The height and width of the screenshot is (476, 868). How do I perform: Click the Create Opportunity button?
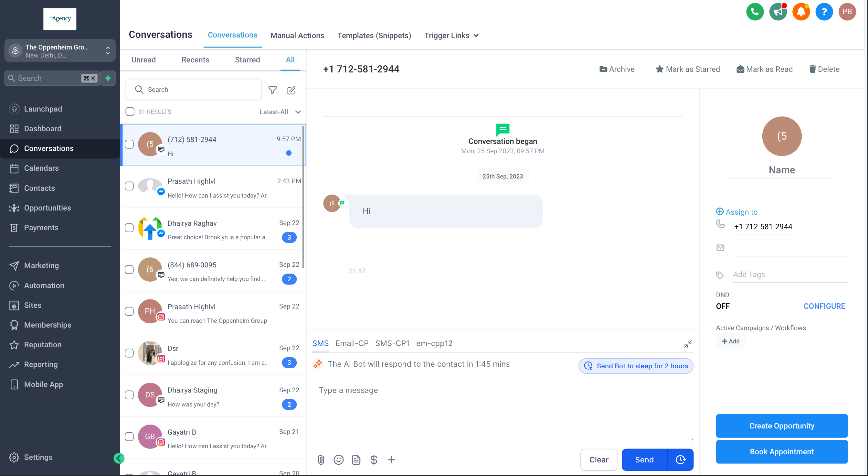(782, 426)
